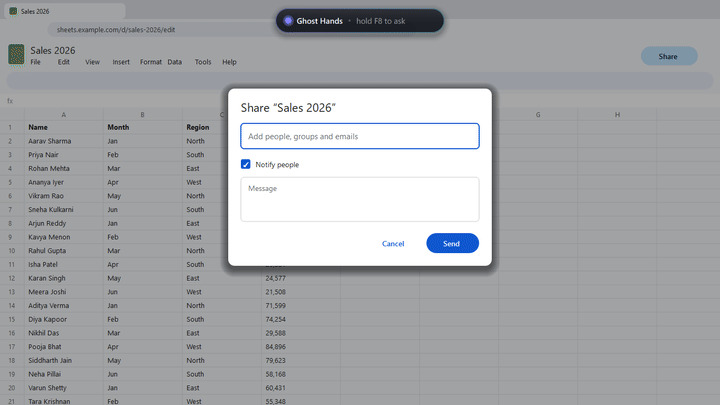This screenshot has height=405, width=720.
Task: Click the Region header cell
Action: coord(205,127)
